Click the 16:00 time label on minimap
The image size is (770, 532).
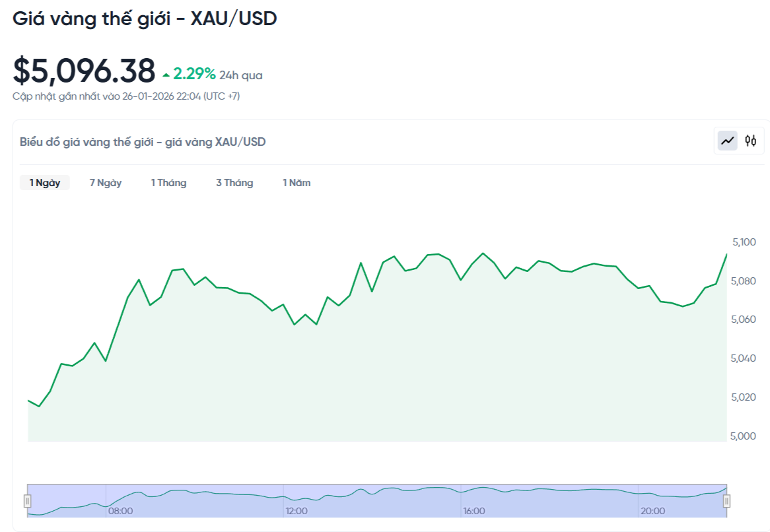[475, 510]
